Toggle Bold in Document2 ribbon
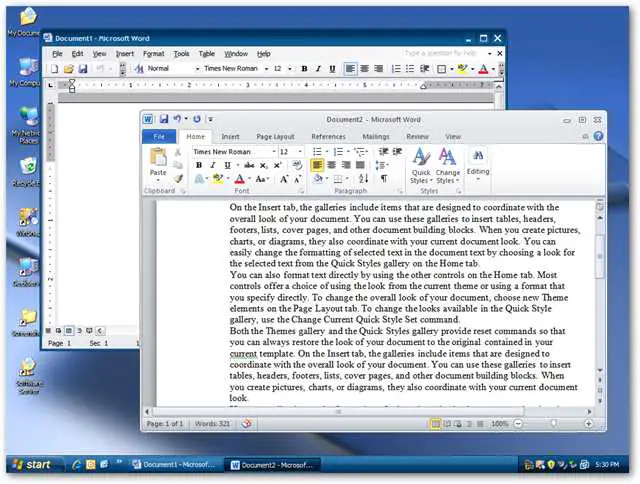 (x=199, y=165)
